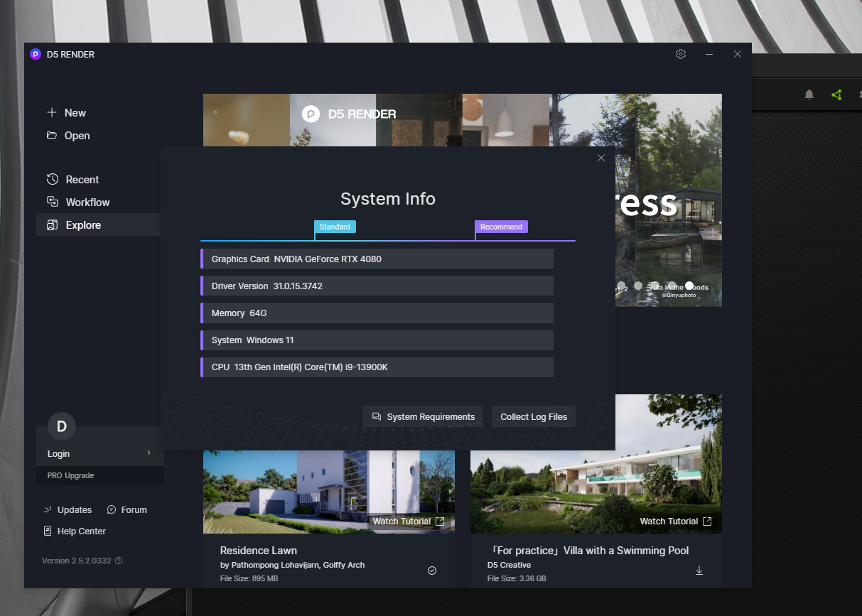Click the Workflow sidebar icon

tap(52, 202)
